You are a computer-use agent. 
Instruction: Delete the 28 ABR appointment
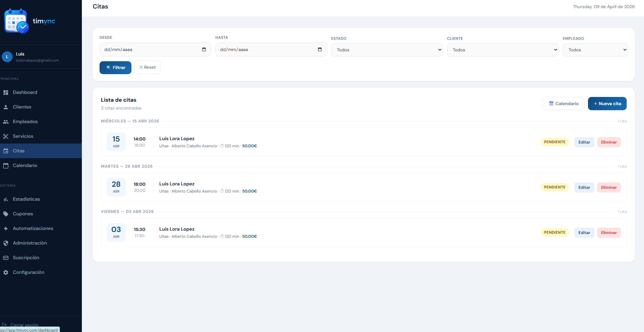coord(609,187)
